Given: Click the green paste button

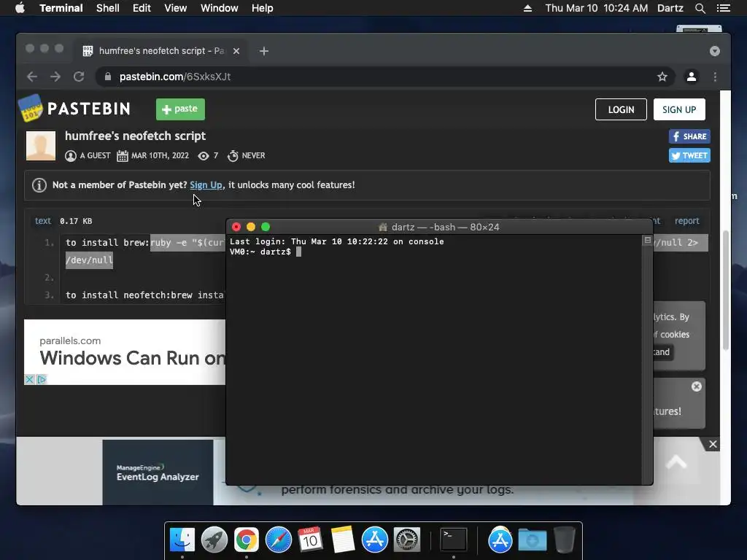Looking at the screenshot, I should [181, 109].
